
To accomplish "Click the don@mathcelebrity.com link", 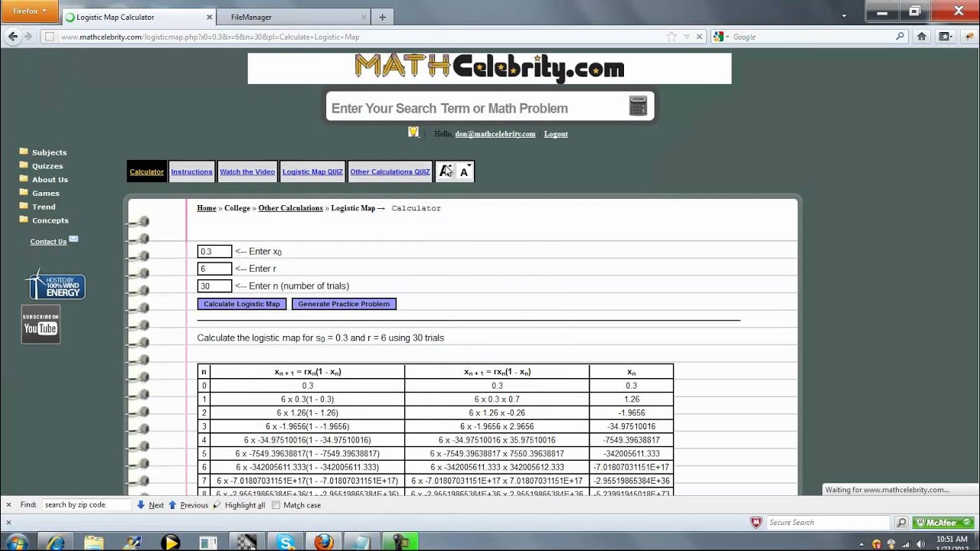I will pyautogui.click(x=495, y=134).
